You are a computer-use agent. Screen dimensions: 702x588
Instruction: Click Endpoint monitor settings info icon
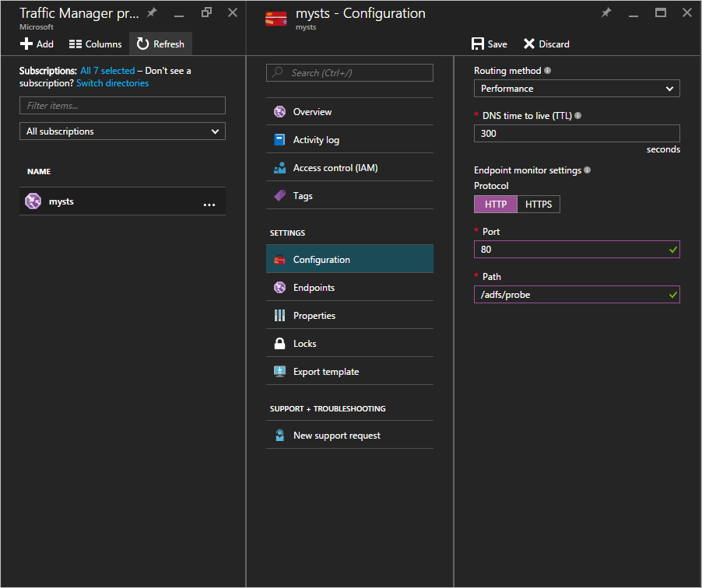coord(587,170)
